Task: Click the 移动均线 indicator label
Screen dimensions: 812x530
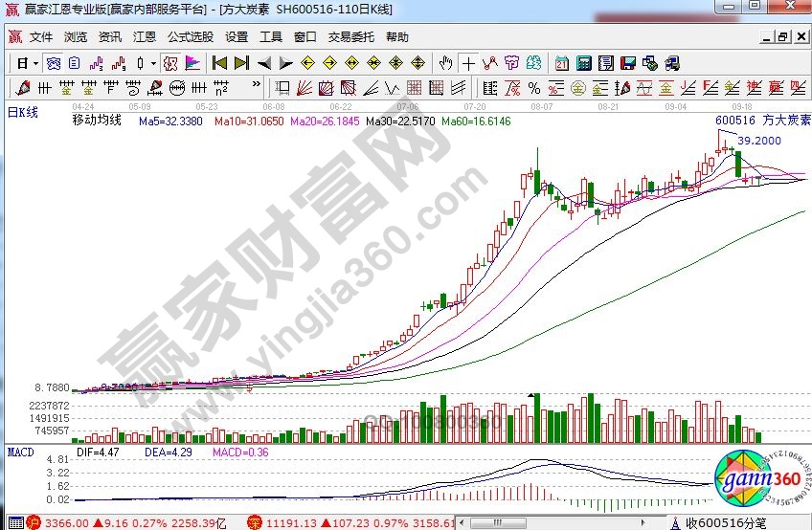Action: [x=97, y=121]
